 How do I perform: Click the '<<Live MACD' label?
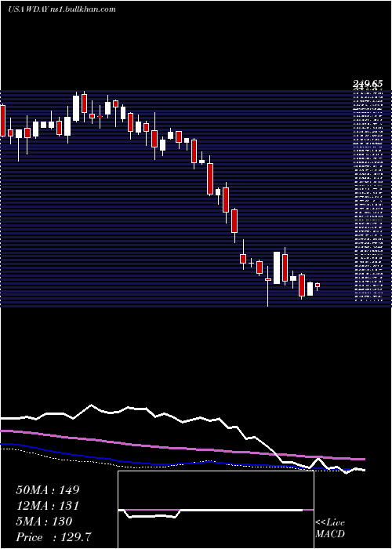(330, 529)
